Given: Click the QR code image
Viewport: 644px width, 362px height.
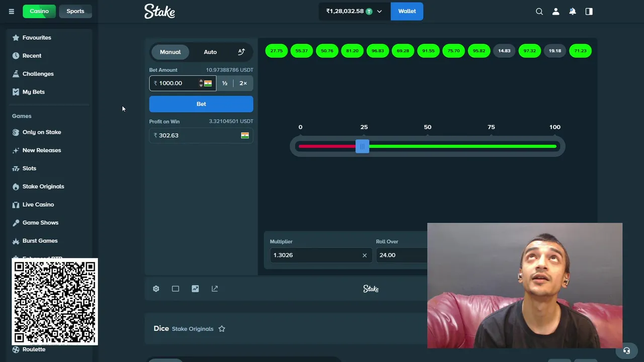Looking at the screenshot, I should coord(55,302).
